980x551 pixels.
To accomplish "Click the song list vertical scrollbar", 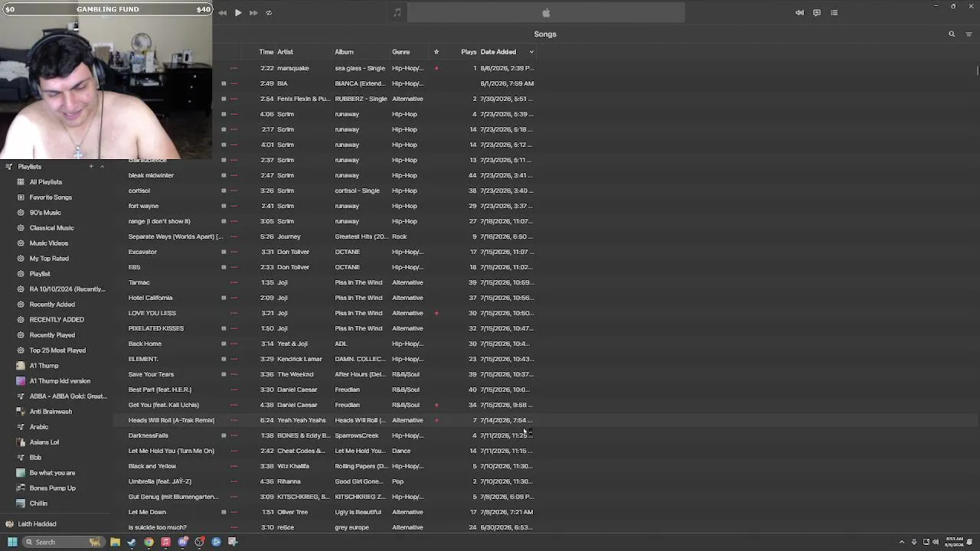I will pyautogui.click(x=977, y=70).
